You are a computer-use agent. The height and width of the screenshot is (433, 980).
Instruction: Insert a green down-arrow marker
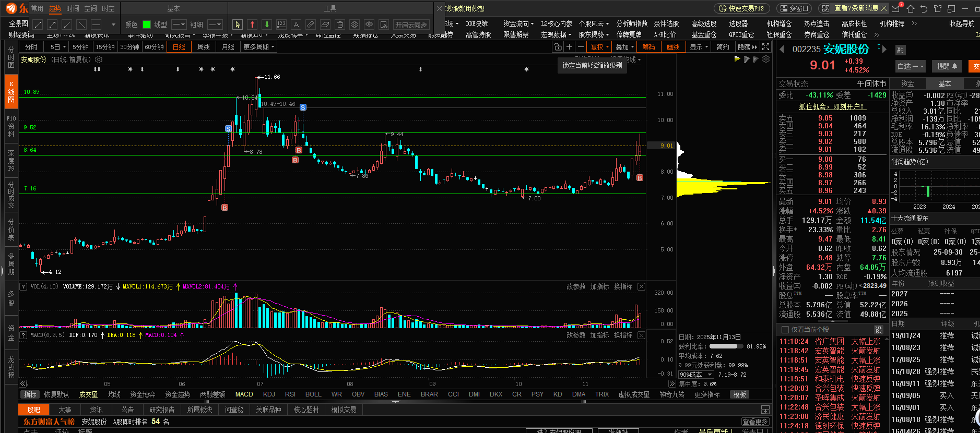pyautogui.click(x=267, y=25)
